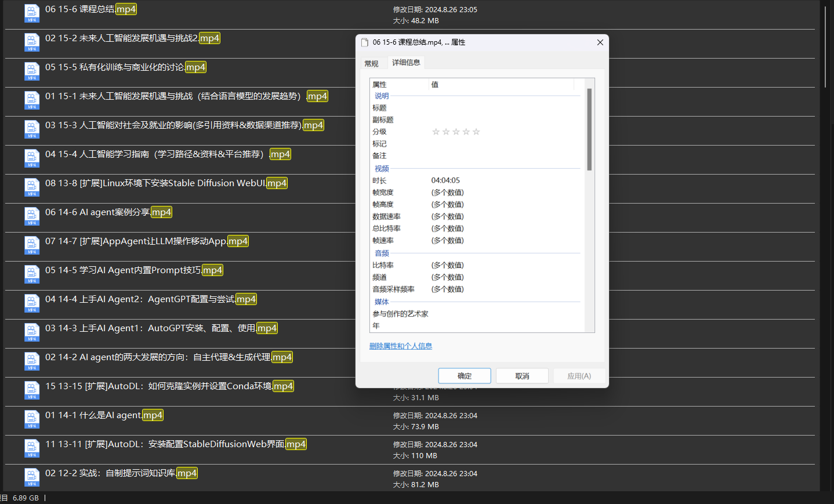834x504 pixels.
Task: Select the 时长 property row
Action: click(x=476, y=180)
